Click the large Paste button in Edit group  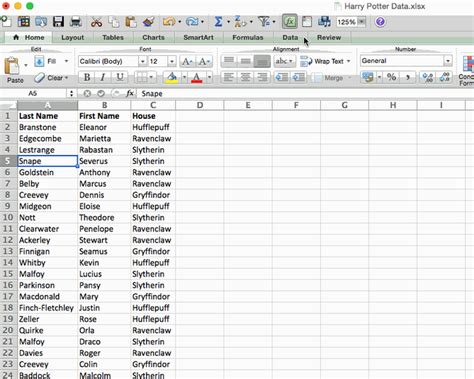13,69
